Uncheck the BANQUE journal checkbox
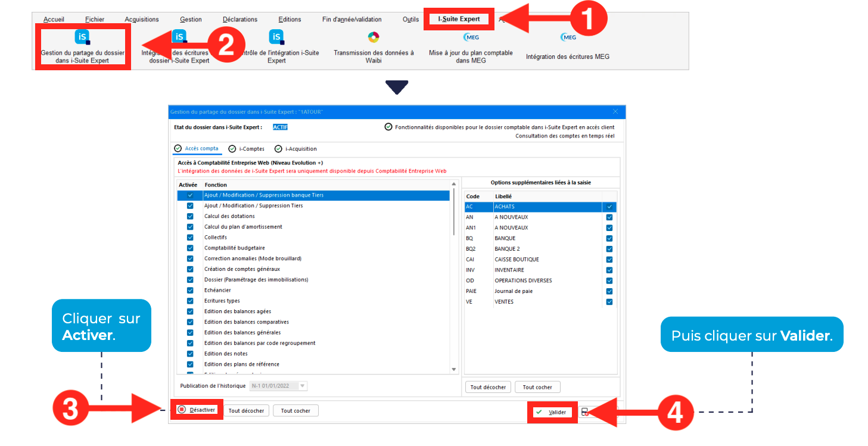The image size is (868, 446). pyautogui.click(x=609, y=239)
